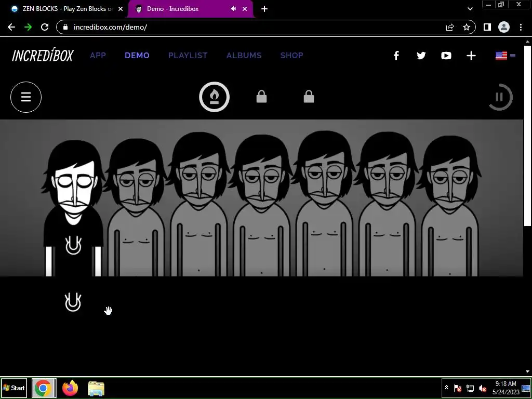Show hidden system tray icons

(446, 388)
